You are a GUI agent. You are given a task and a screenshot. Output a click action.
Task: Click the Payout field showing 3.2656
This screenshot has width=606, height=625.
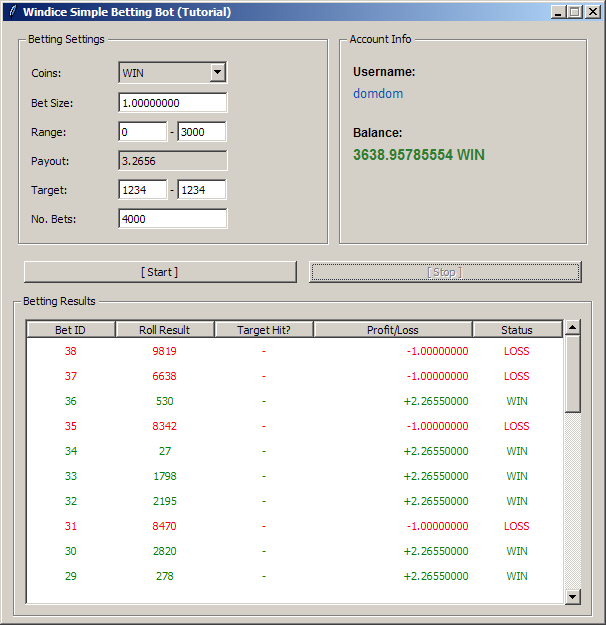[173, 161]
